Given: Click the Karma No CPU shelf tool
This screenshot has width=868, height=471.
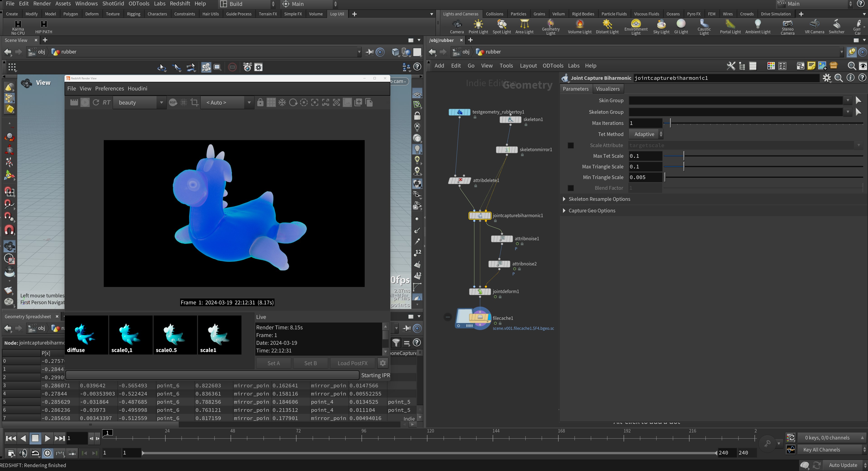Looking at the screenshot, I should point(18,27).
